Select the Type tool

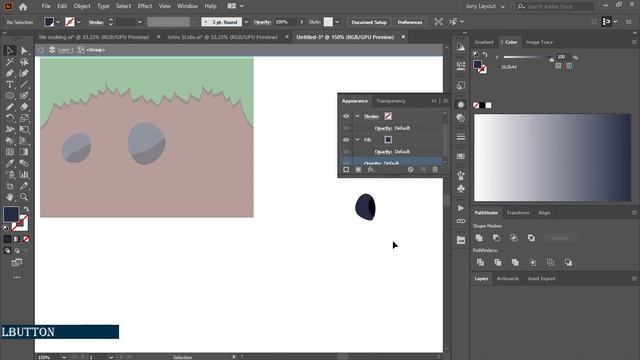[10, 84]
